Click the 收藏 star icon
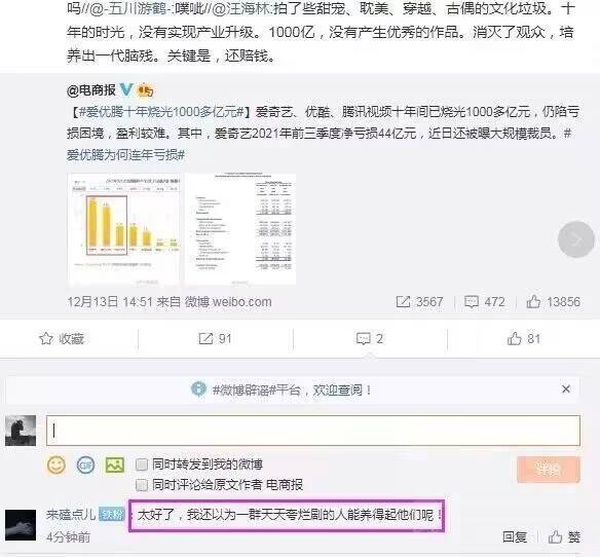This screenshot has width=600, height=557. tap(46, 339)
